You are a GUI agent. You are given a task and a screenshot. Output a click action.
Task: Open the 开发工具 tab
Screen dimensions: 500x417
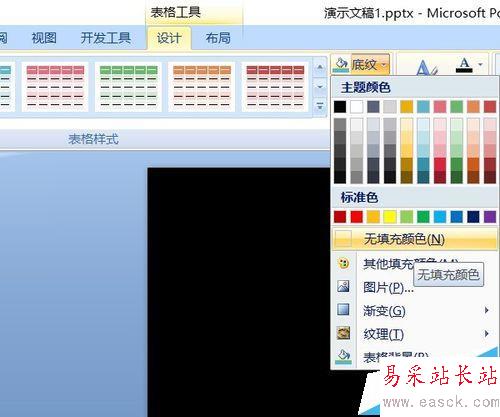click(106, 38)
